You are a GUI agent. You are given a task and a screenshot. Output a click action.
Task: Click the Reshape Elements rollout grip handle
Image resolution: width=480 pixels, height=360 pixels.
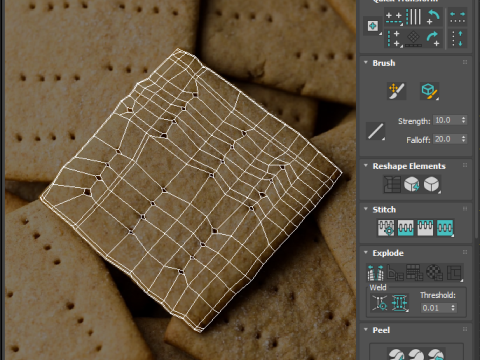click(465, 165)
